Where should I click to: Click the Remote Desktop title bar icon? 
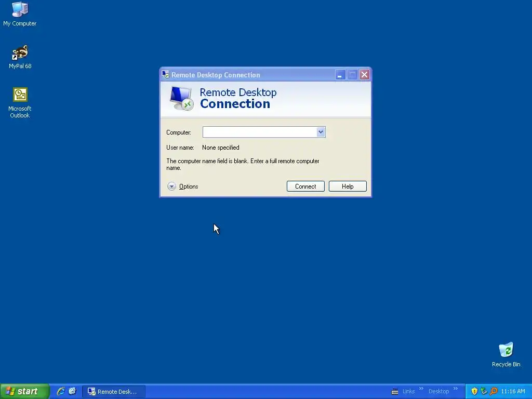pos(166,75)
